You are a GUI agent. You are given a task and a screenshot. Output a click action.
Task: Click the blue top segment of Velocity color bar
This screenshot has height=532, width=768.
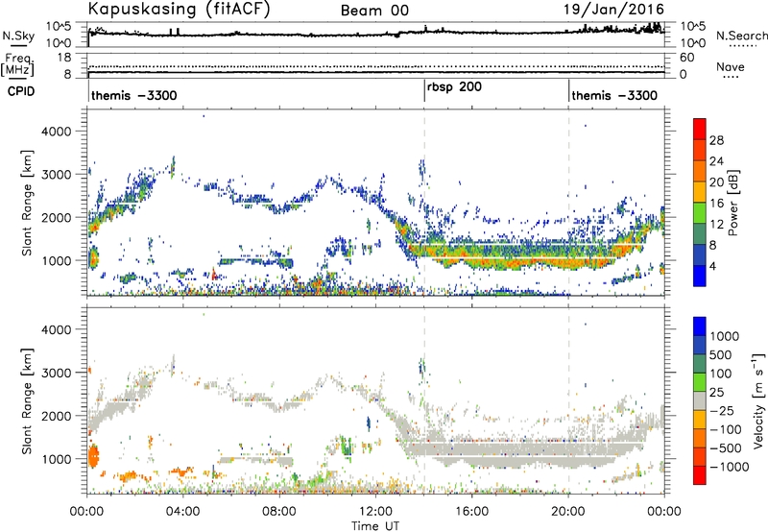pos(700,326)
